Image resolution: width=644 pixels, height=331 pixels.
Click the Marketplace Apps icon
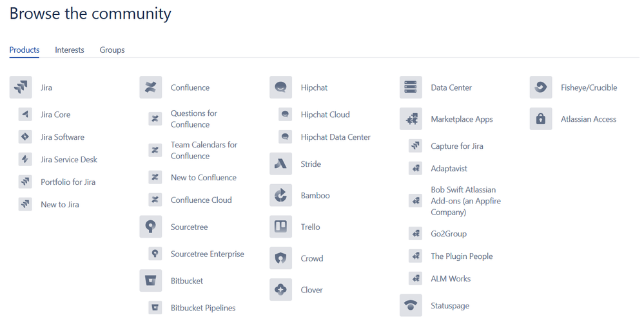[x=411, y=119]
